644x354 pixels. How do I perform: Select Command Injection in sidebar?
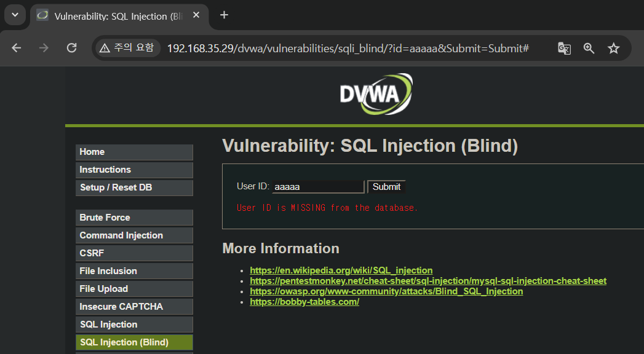tap(134, 235)
